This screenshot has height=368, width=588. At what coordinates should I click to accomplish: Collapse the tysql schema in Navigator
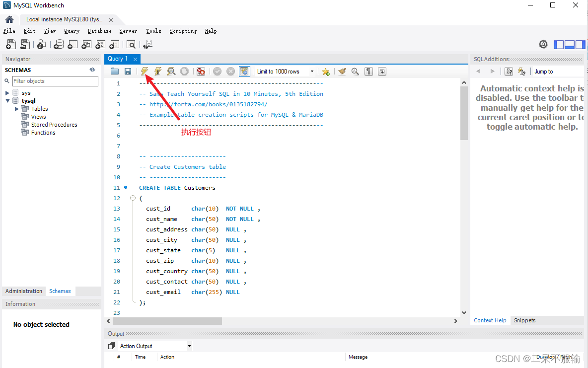point(8,100)
